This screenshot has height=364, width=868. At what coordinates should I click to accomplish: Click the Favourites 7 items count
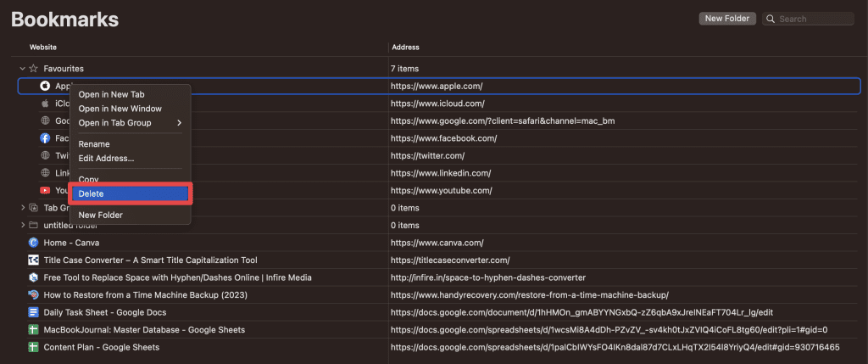404,69
